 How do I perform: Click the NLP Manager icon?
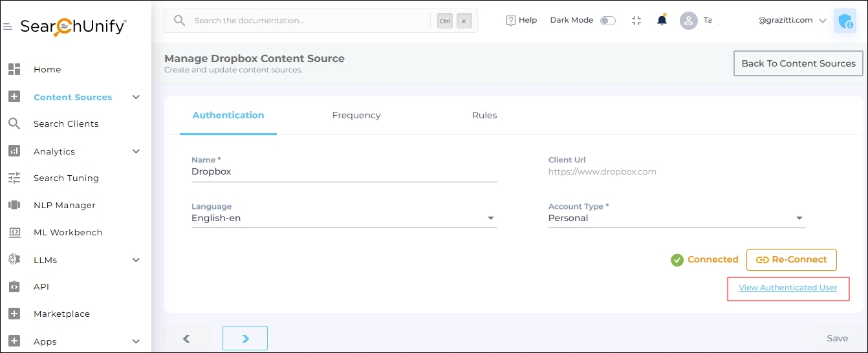[x=14, y=205]
